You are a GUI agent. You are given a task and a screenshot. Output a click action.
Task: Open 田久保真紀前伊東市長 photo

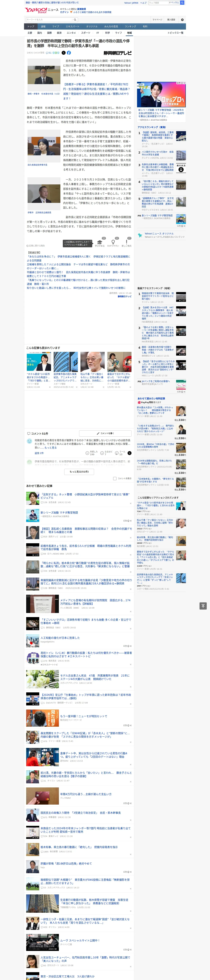[x=44, y=146]
